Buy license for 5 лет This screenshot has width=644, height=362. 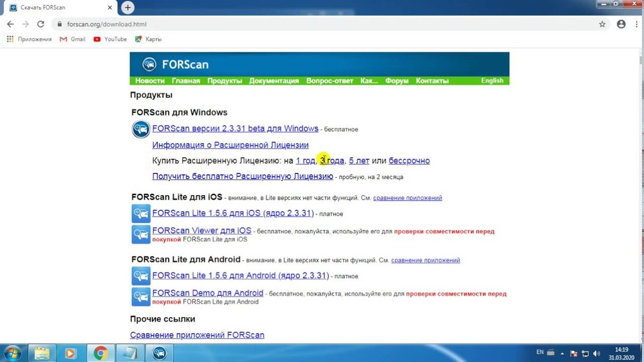[x=359, y=161]
